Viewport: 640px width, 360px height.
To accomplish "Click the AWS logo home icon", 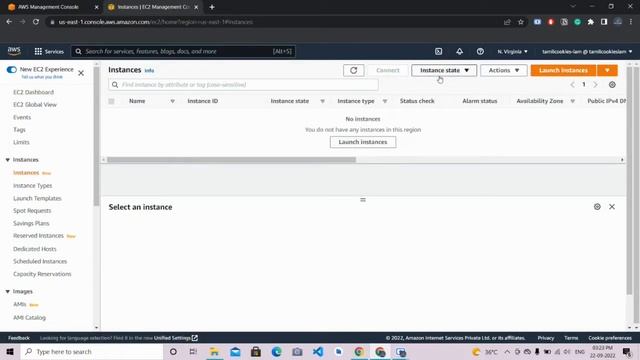I will click(14, 51).
